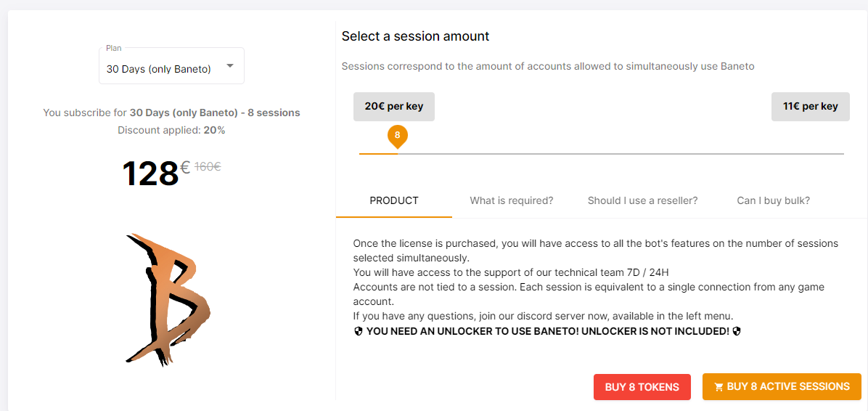The image size is (868, 411).
Task: Click the crossed-out 160€ original price
Action: coord(208,166)
